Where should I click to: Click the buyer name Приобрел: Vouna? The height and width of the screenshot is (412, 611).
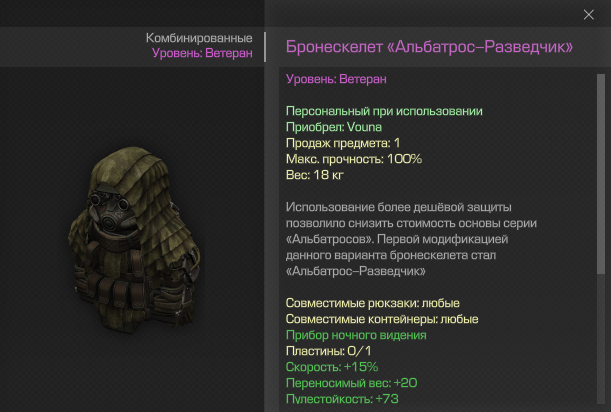[x=334, y=127]
